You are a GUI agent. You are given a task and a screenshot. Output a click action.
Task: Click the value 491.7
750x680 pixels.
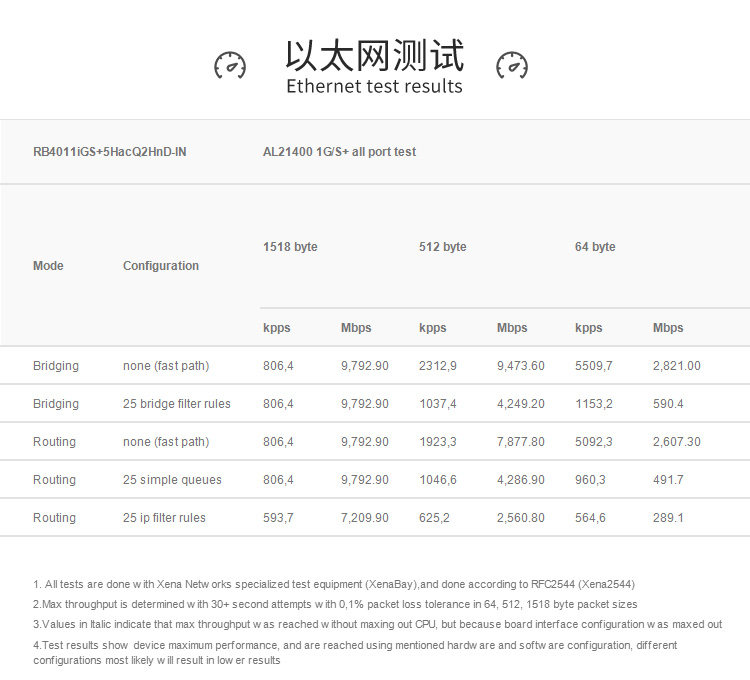click(x=668, y=480)
